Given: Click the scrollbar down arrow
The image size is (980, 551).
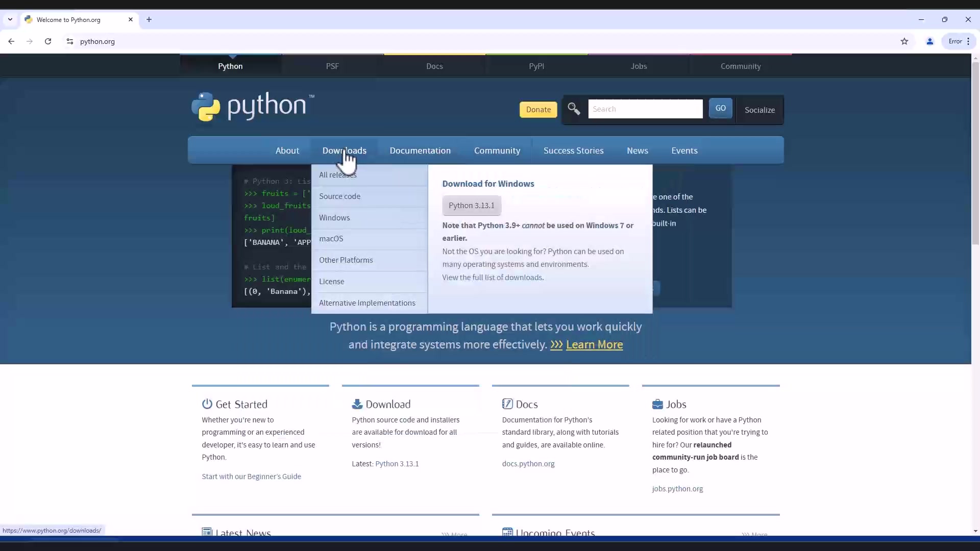Looking at the screenshot, I should click(975, 531).
